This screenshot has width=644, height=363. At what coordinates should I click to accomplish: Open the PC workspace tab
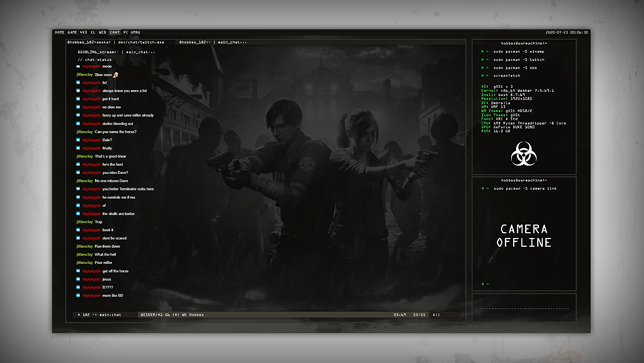pos(126,32)
